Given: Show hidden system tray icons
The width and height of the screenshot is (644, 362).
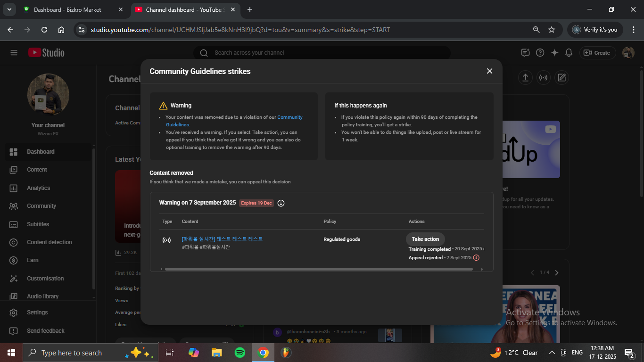Looking at the screenshot, I should [552, 353].
